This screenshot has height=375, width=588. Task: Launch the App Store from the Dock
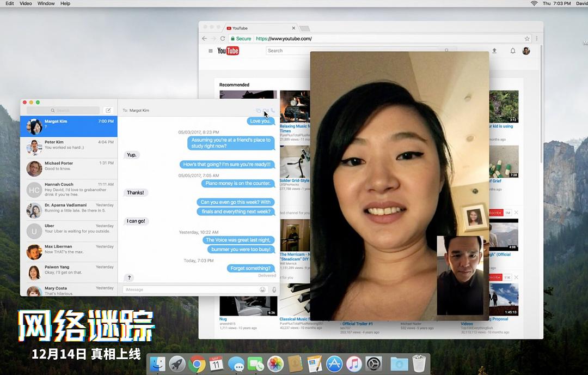pyautogui.click(x=334, y=364)
